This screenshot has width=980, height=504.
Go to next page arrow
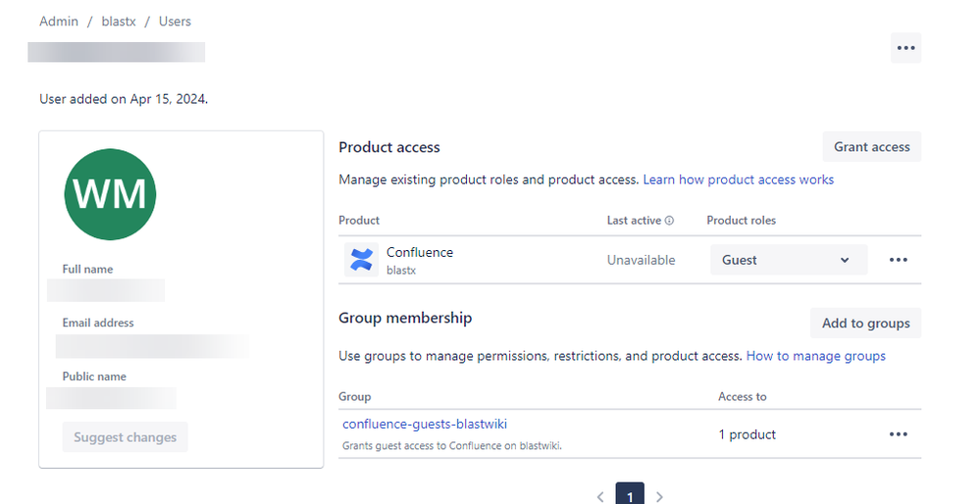point(659,497)
